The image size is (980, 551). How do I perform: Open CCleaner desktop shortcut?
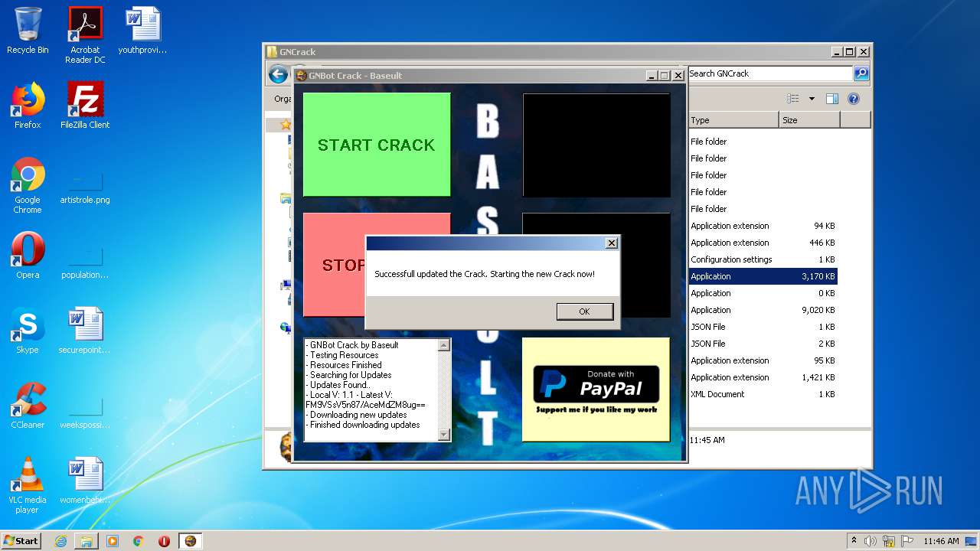(28, 406)
